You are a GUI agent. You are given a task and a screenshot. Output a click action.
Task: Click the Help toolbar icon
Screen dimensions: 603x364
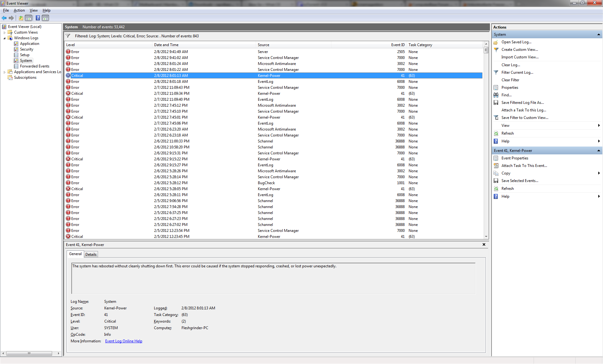pos(38,18)
